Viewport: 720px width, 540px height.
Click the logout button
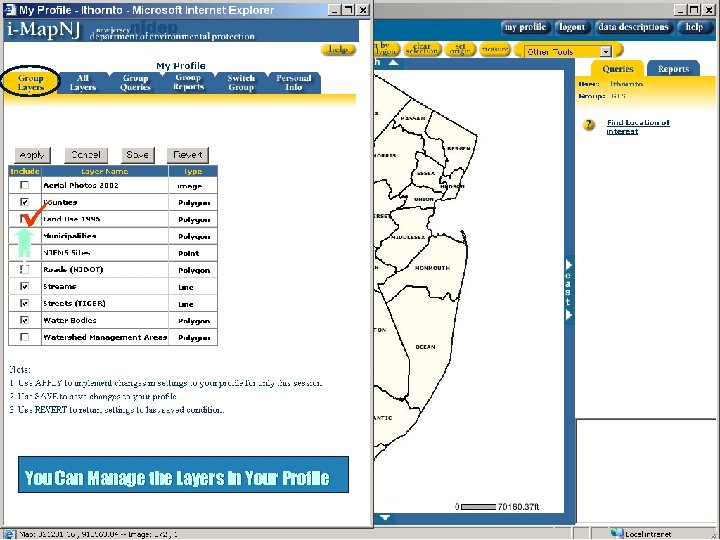(572, 27)
